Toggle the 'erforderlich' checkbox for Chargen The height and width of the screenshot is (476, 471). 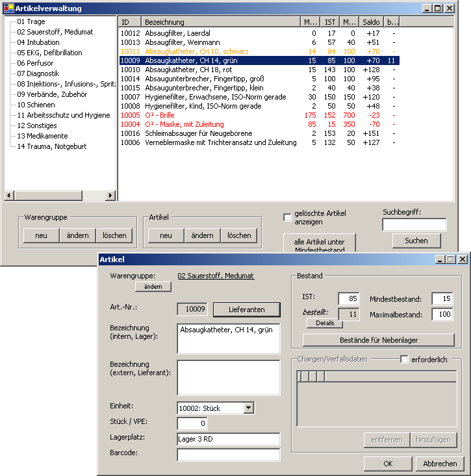point(404,360)
